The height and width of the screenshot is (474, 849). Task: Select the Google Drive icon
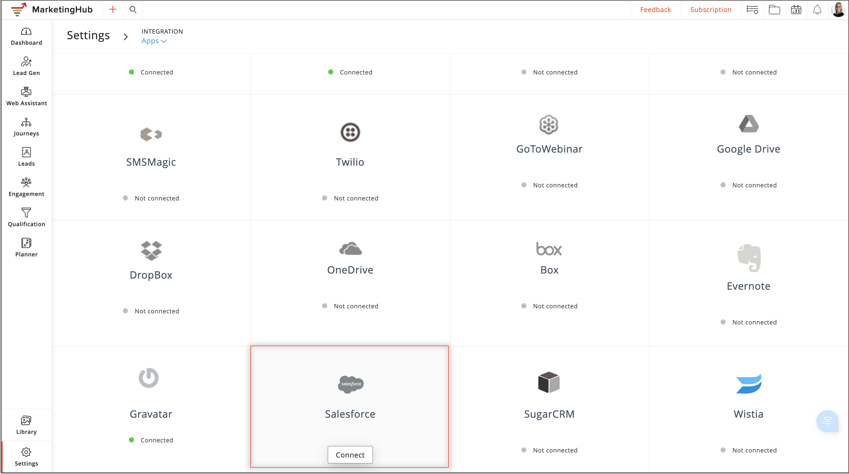pyautogui.click(x=749, y=124)
